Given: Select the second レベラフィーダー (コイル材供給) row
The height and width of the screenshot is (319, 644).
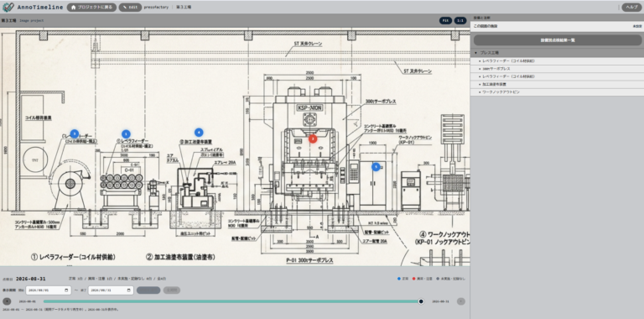Looking at the screenshot, I should [x=558, y=76].
